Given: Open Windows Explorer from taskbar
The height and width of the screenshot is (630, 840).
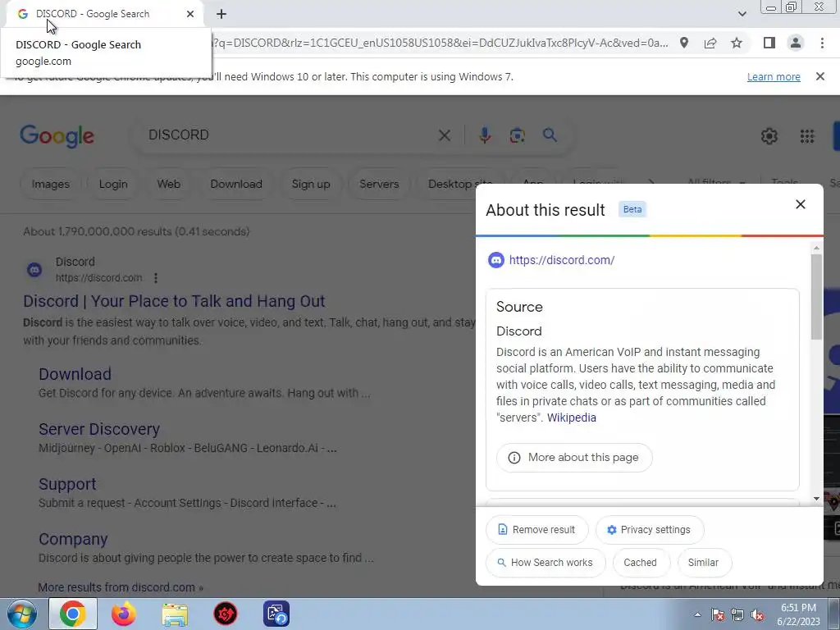Looking at the screenshot, I should (175, 614).
